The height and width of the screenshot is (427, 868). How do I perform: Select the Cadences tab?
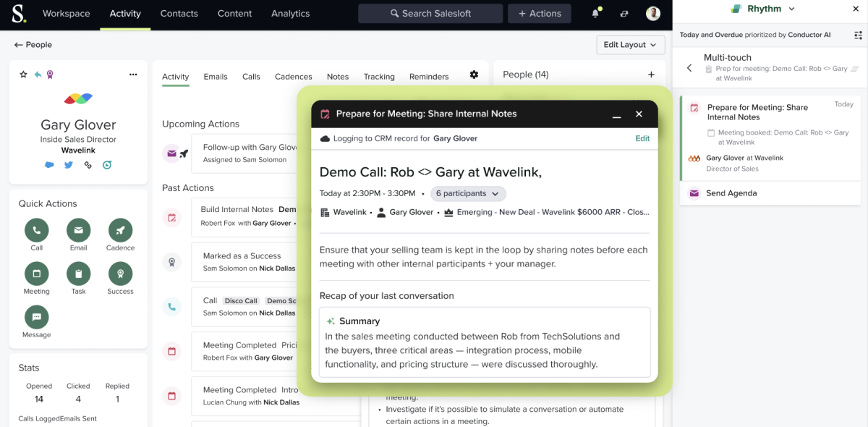pyautogui.click(x=294, y=77)
